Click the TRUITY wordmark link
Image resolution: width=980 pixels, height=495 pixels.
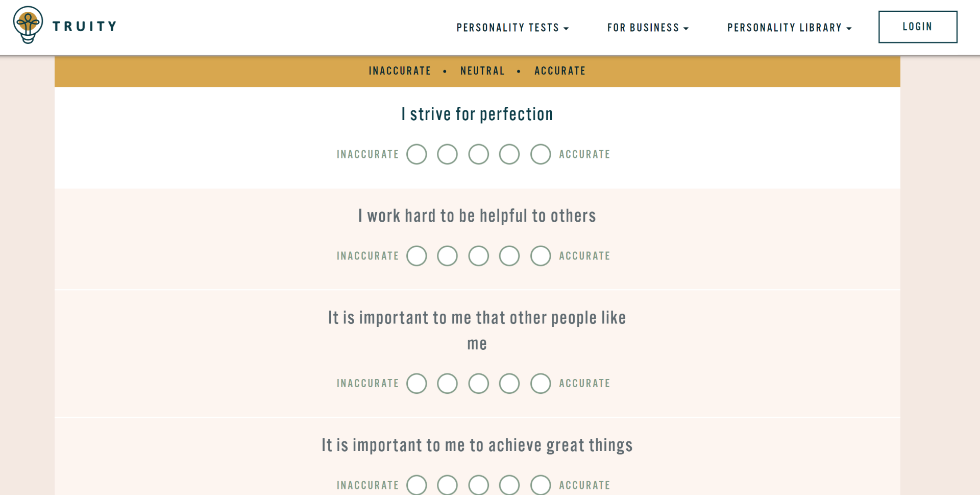click(x=85, y=27)
